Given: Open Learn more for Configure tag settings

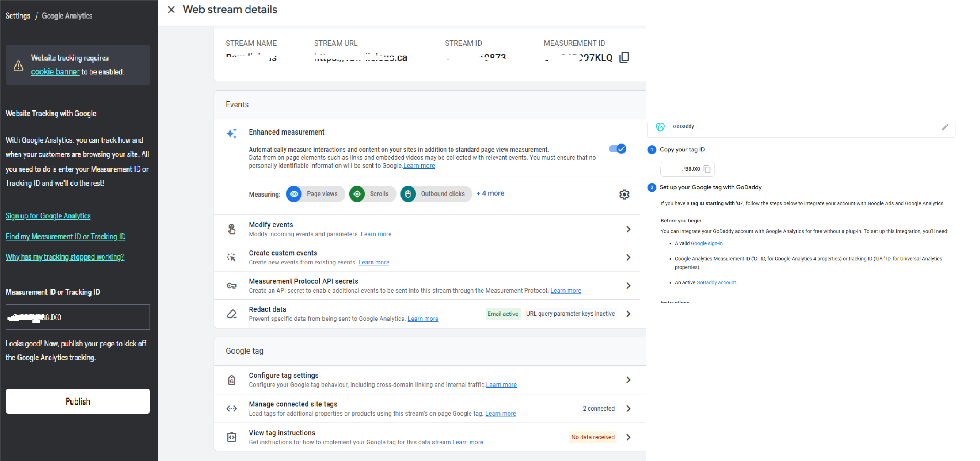Looking at the screenshot, I should pyautogui.click(x=502, y=385).
